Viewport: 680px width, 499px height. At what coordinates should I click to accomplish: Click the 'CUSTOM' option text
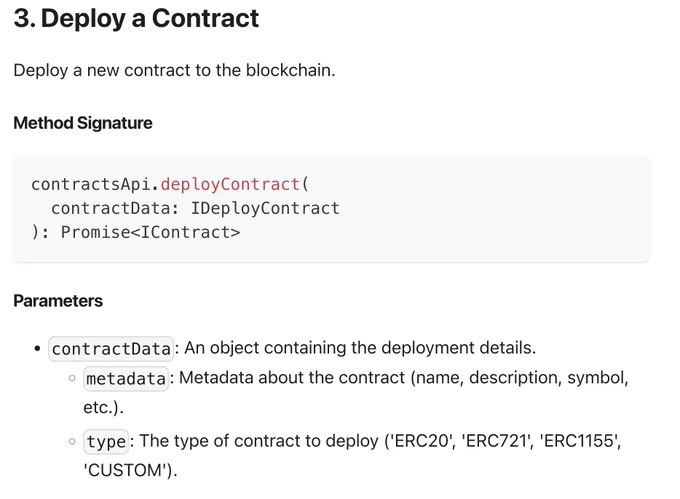[x=125, y=470]
